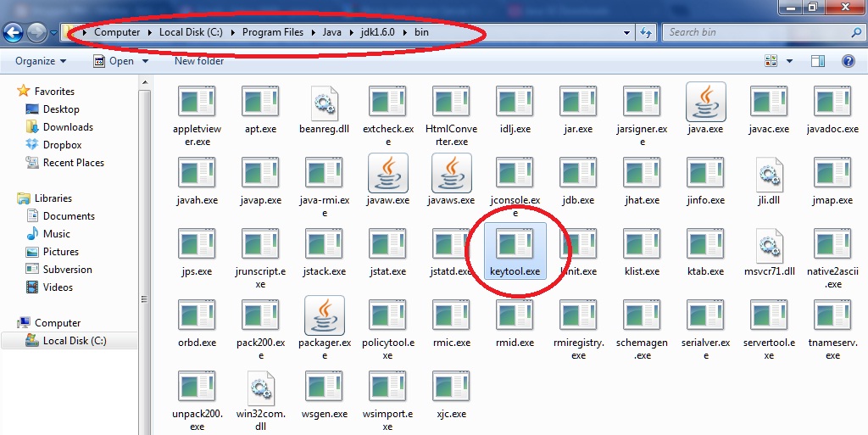Click the Back navigation button

tap(14, 33)
